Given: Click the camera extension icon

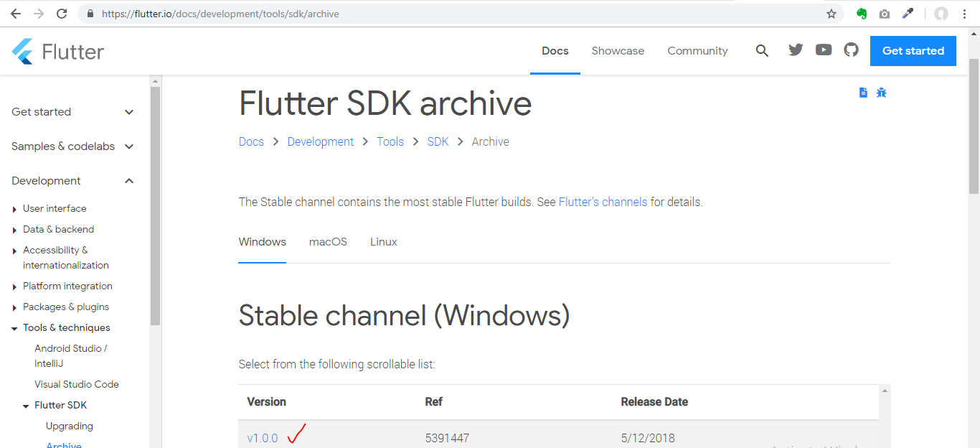Looking at the screenshot, I should pyautogui.click(x=885, y=14).
